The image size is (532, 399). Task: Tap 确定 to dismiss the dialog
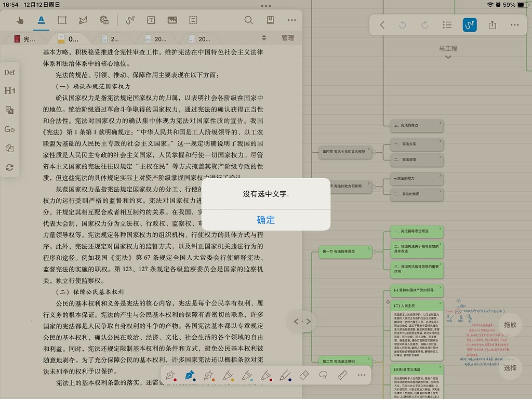click(x=265, y=220)
